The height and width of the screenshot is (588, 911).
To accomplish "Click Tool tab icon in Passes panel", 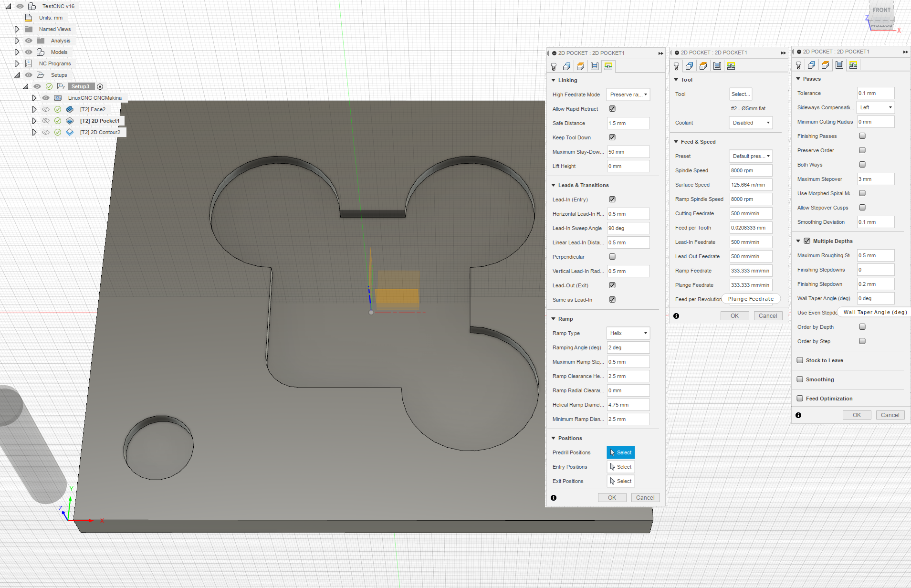I will point(798,65).
